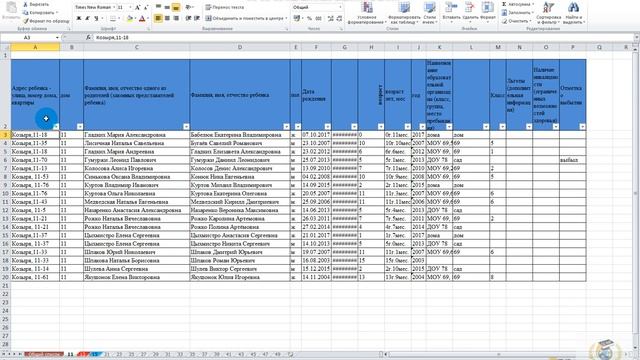
Task: Click the Copy (Копировать) button
Action: coord(40,13)
